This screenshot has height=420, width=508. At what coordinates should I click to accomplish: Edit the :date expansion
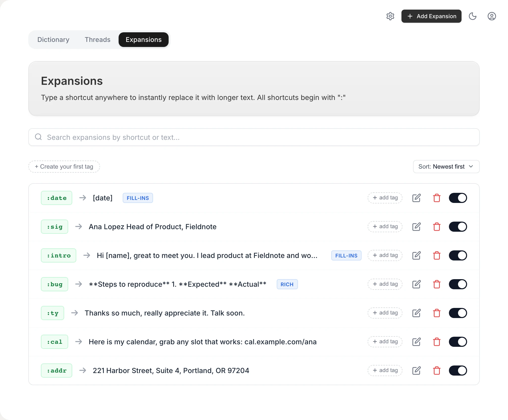point(416,198)
